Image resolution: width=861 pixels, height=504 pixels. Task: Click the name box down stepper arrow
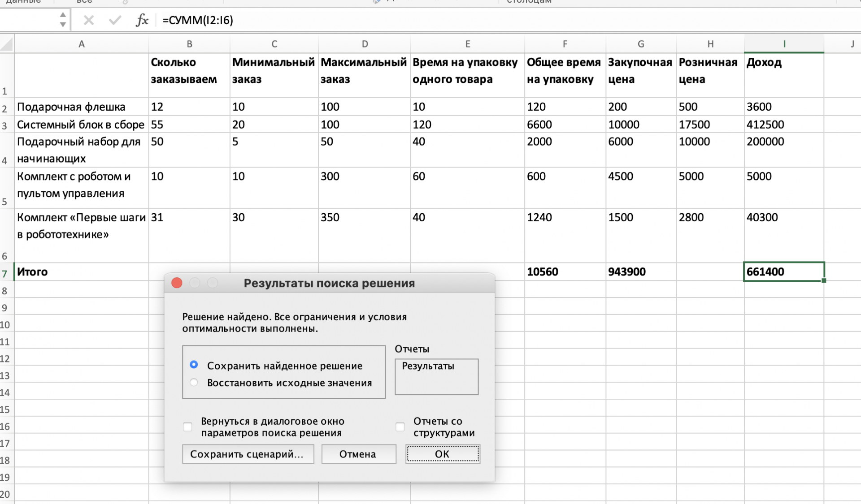pos(62,24)
